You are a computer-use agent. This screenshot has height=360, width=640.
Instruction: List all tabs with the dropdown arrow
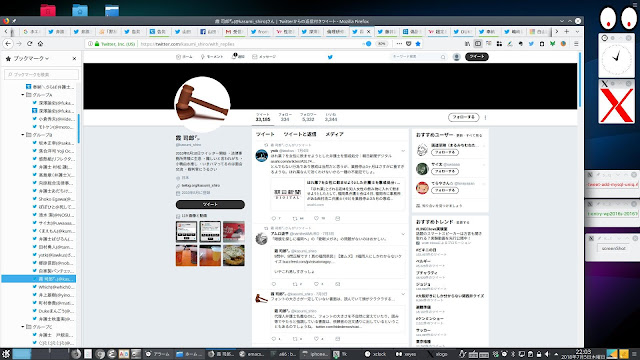coord(577,31)
